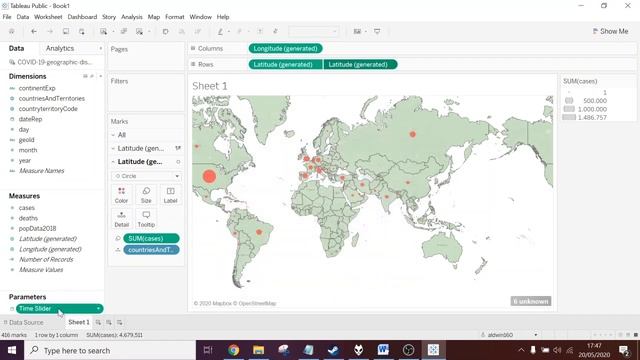Open the user aldwin dropdown in status bar
The image size is (640, 360).
coord(536,335)
